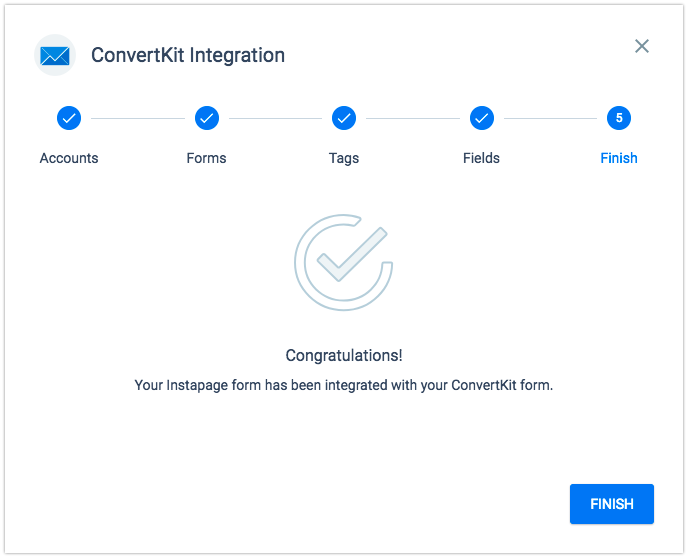688x558 pixels.
Task: Select the Fields step checkmark circle
Action: click(x=482, y=118)
